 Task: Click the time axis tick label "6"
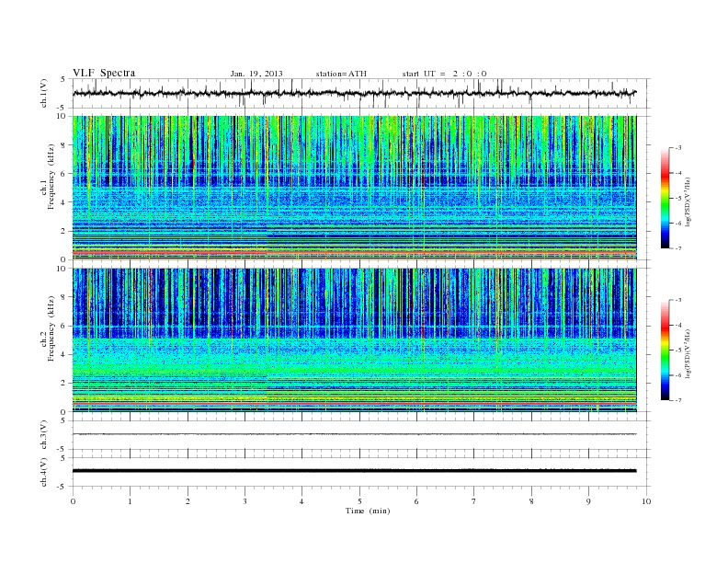[x=416, y=501]
